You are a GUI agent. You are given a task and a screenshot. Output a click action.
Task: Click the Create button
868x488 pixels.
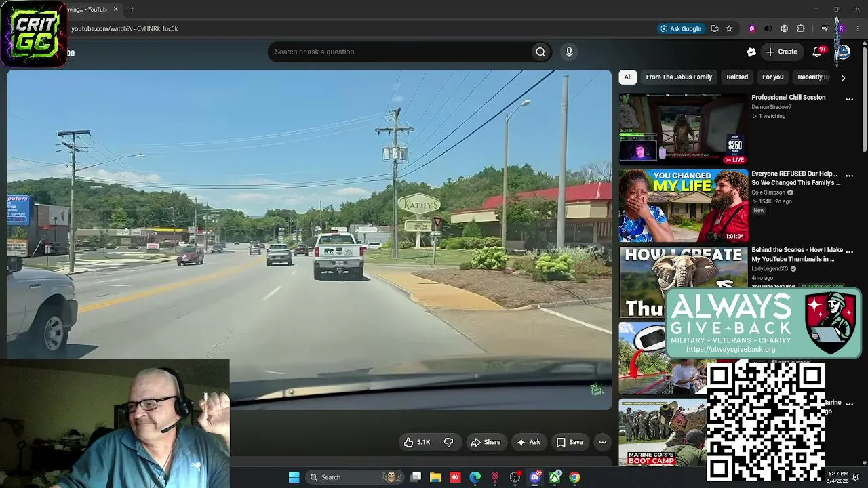[781, 52]
